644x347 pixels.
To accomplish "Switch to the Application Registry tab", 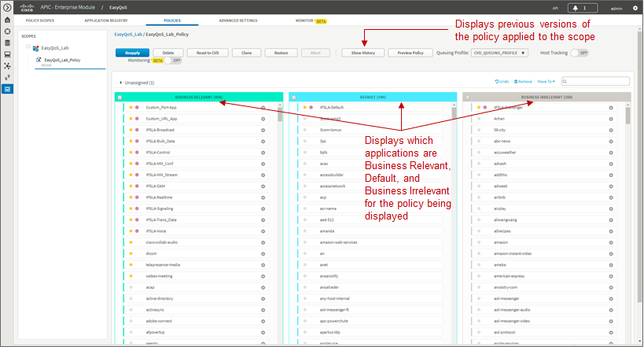I will 106,20.
